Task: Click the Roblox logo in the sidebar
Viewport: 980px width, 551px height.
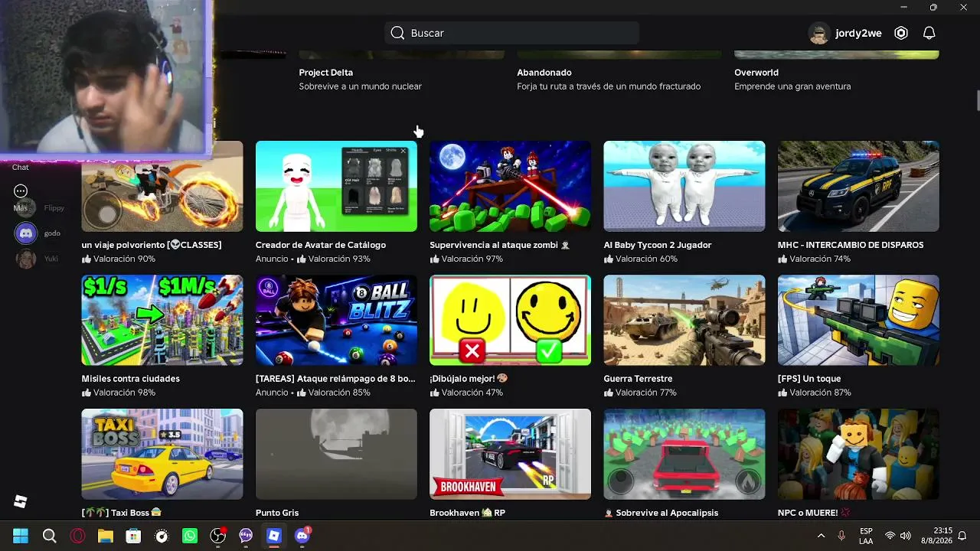Action: pyautogui.click(x=21, y=501)
